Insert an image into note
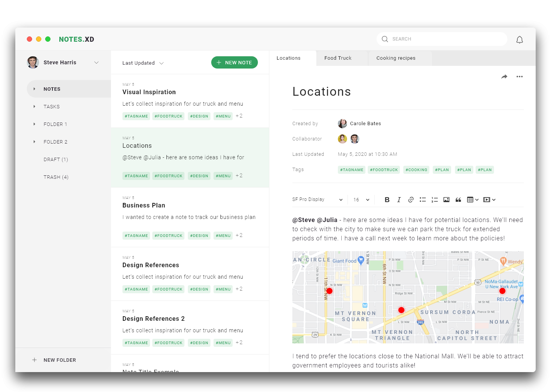 pos(446,199)
